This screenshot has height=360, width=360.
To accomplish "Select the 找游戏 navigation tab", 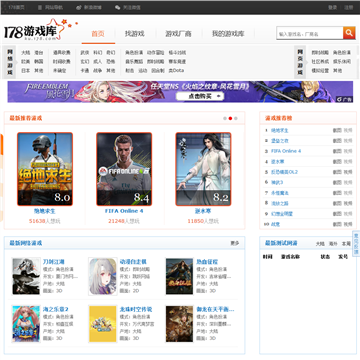I will click(x=135, y=34).
